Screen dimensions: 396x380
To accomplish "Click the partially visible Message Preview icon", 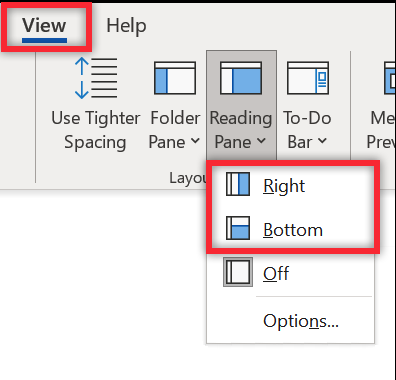I will pyautogui.click(x=390, y=78).
